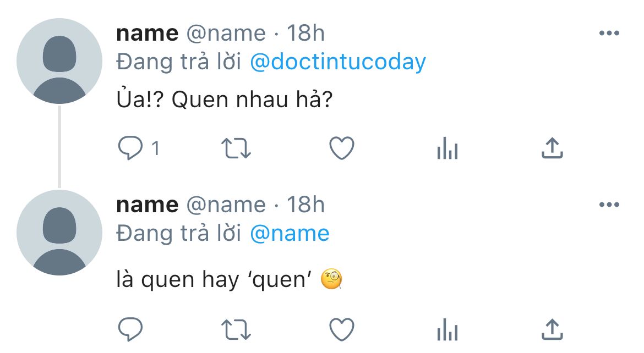Viewport: 644px width, 353px height.
Task: Click the second tweet's profile avatar
Action: tap(59, 233)
